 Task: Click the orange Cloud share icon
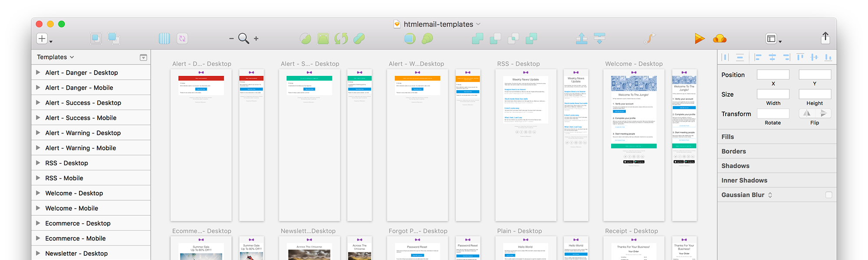pyautogui.click(x=720, y=39)
